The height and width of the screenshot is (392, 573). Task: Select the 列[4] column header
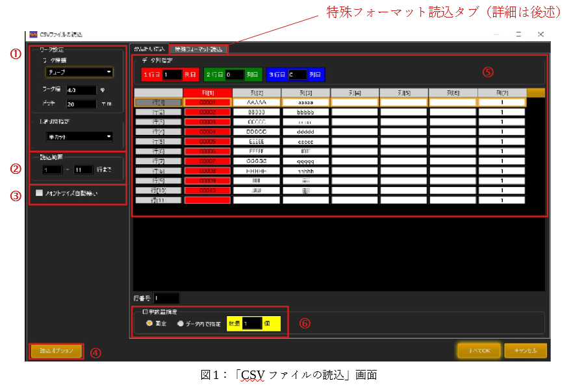click(x=355, y=93)
